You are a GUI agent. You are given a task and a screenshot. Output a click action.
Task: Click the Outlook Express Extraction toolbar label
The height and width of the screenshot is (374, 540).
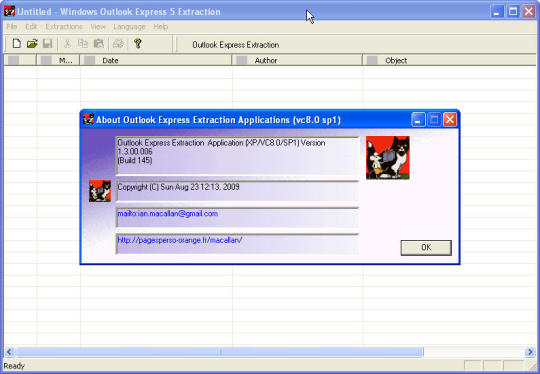coord(236,45)
